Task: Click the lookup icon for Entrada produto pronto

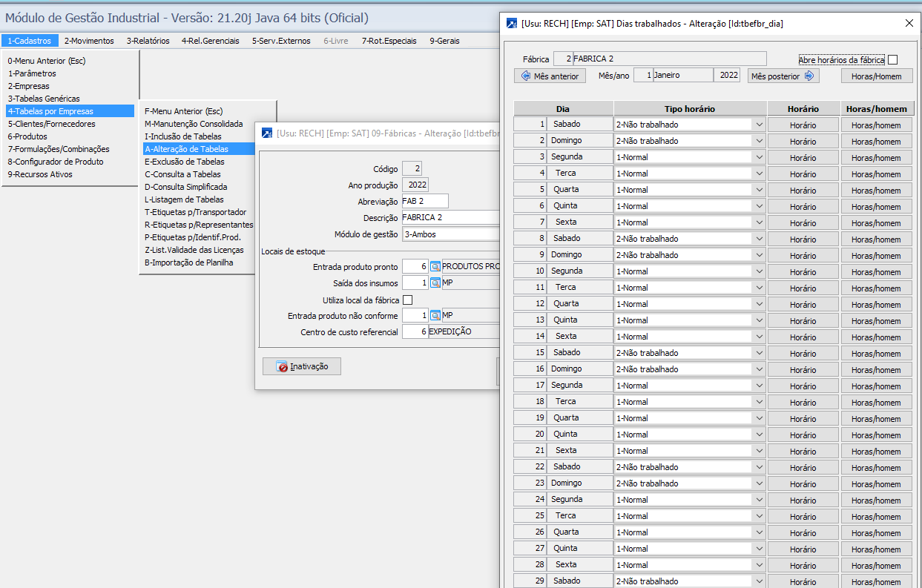Action: [435, 267]
